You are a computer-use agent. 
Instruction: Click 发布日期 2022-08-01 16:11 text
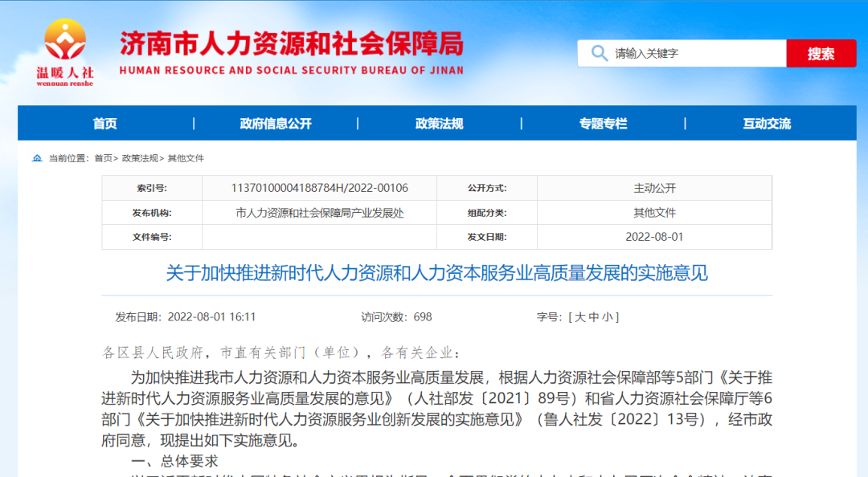click(x=186, y=317)
